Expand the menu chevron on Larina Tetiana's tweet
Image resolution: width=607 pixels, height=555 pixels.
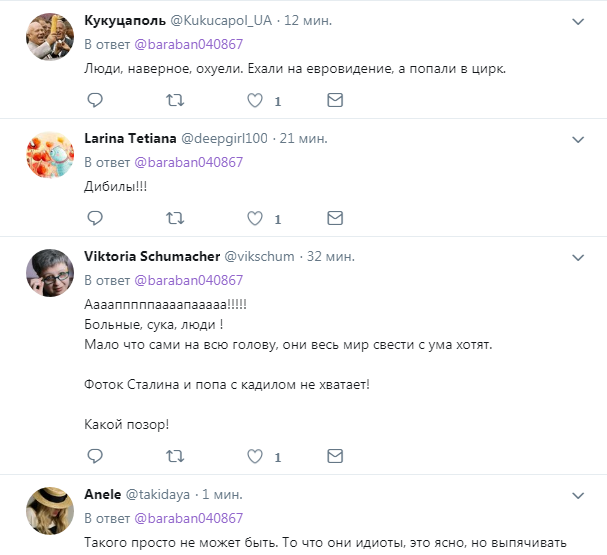click(x=578, y=138)
